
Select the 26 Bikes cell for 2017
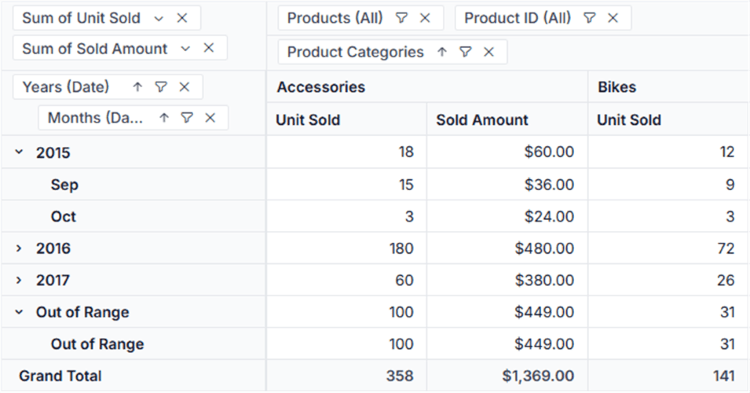(669, 280)
